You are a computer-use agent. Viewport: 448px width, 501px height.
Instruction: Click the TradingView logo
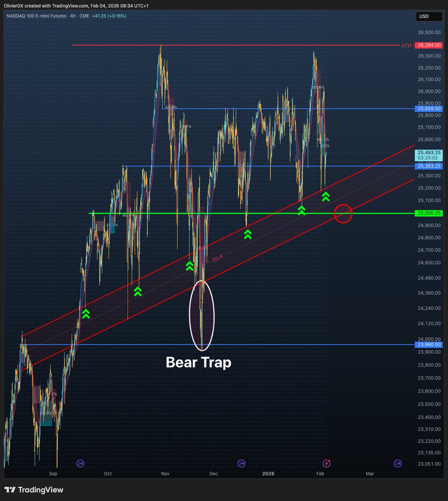click(x=34, y=490)
